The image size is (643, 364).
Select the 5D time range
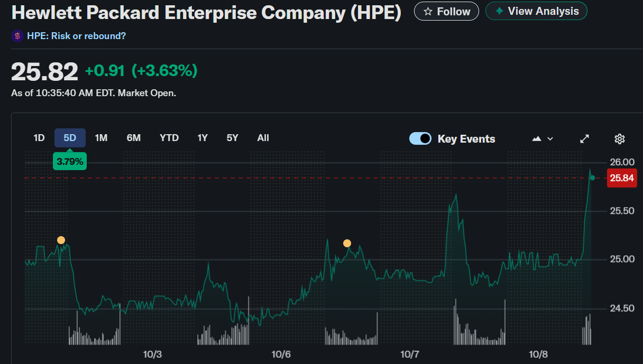tap(70, 138)
